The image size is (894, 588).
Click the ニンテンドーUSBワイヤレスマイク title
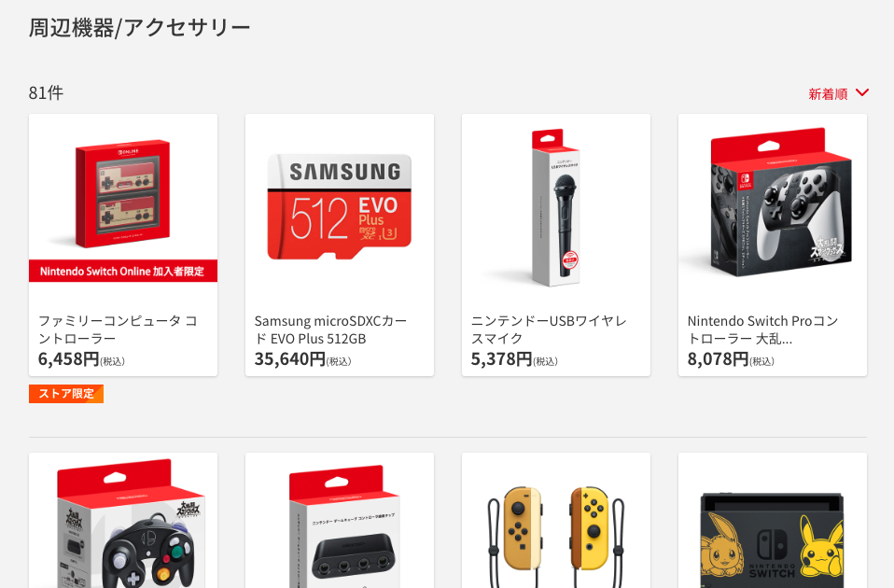click(549, 329)
